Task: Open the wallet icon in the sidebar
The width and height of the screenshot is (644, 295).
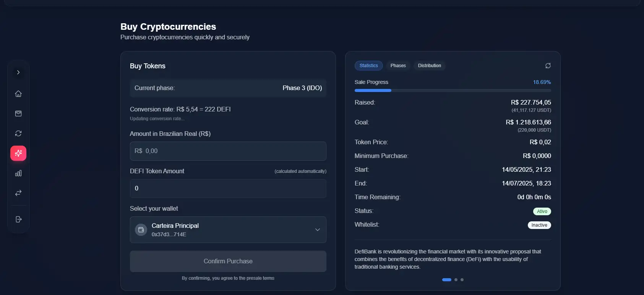Action: click(18, 114)
